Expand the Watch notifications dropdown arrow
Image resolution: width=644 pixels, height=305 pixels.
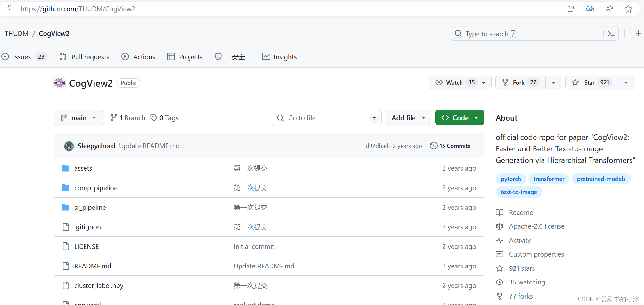click(484, 83)
